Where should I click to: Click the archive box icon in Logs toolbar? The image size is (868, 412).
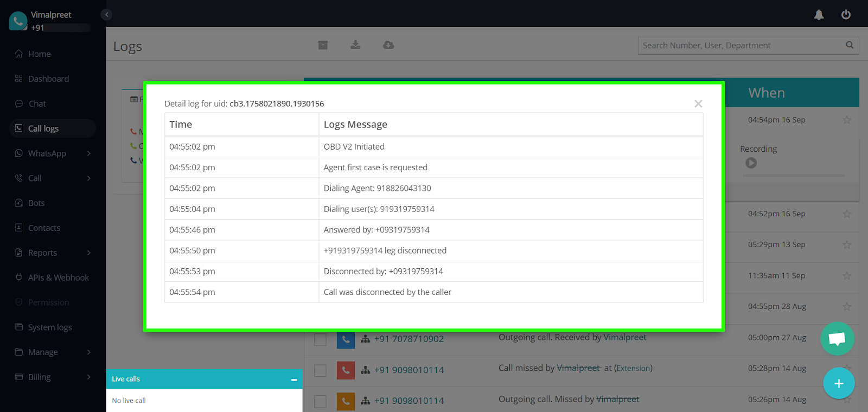323,45
